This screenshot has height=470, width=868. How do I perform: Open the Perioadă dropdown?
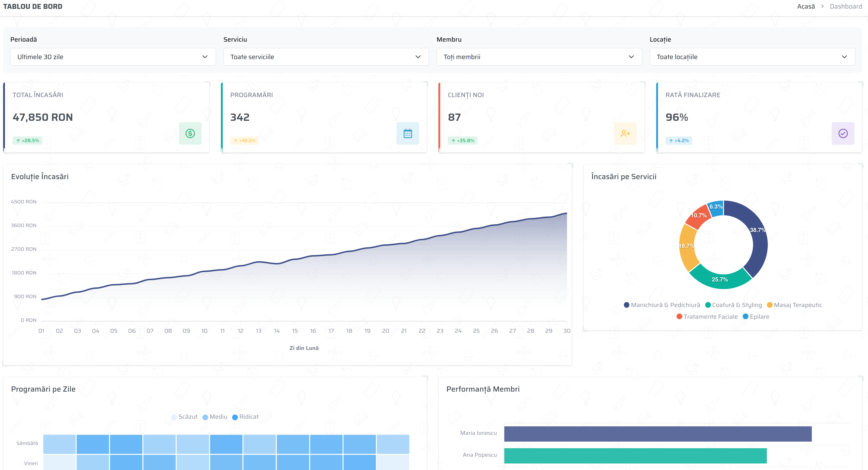click(x=113, y=57)
